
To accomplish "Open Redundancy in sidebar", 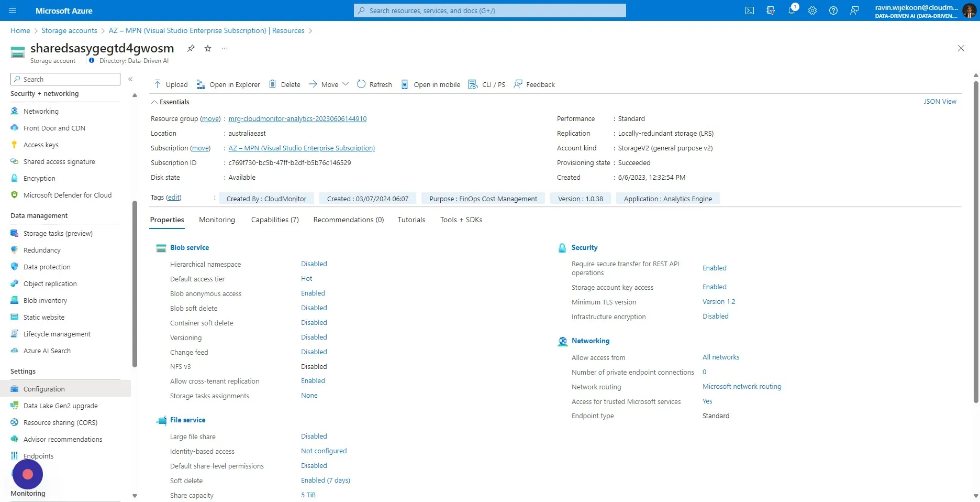I will coord(42,250).
